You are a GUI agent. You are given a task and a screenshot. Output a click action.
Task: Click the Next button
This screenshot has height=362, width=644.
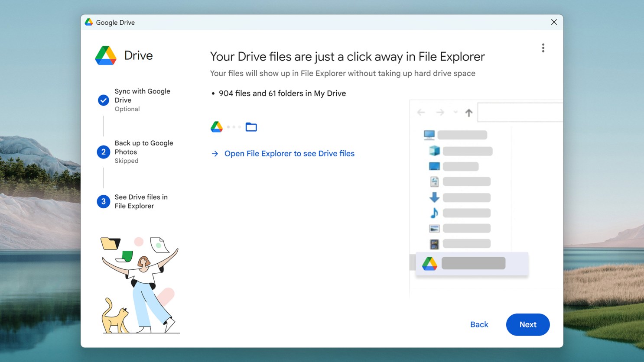(x=528, y=324)
